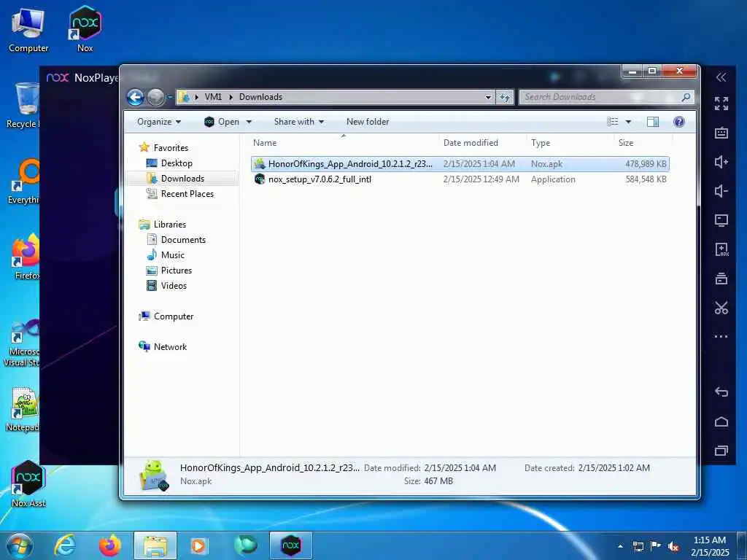Expand breadcrumb arrow before VM1
This screenshot has width=747, height=560.
[x=196, y=97]
